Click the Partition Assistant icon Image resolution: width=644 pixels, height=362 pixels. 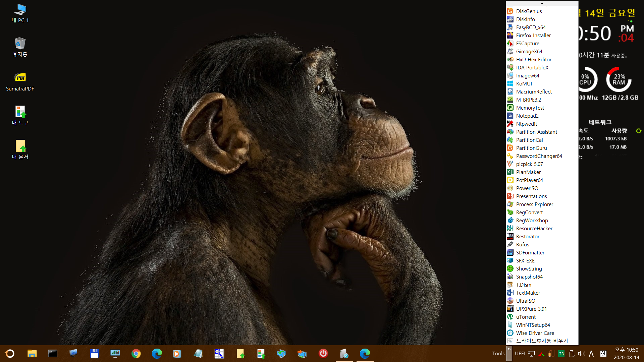pyautogui.click(x=510, y=132)
